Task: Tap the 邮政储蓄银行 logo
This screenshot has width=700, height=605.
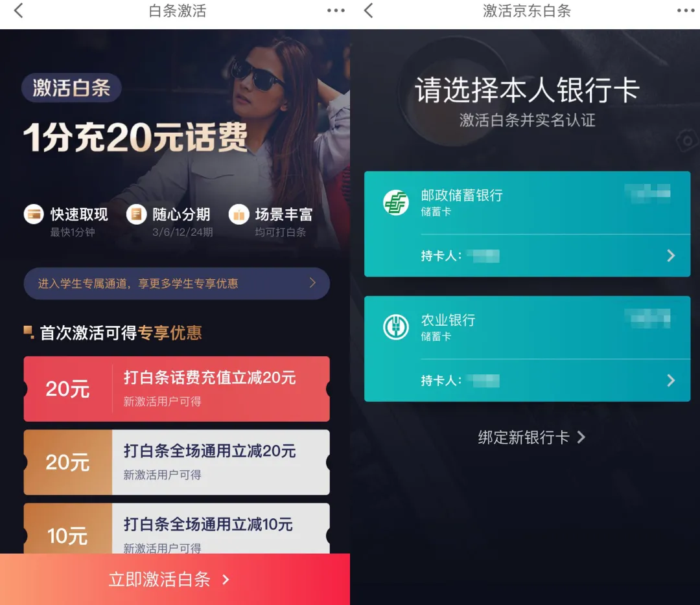Action: [x=396, y=202]
